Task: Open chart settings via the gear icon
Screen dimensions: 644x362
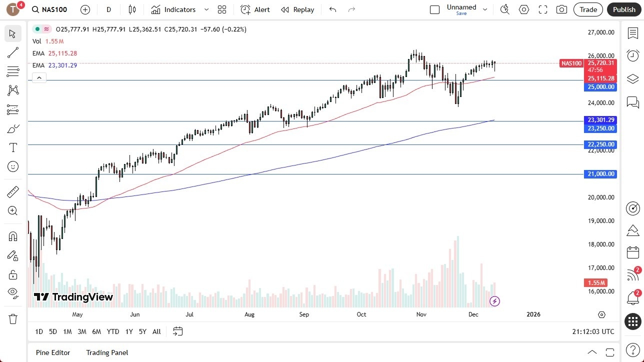Action: [523, 9]
